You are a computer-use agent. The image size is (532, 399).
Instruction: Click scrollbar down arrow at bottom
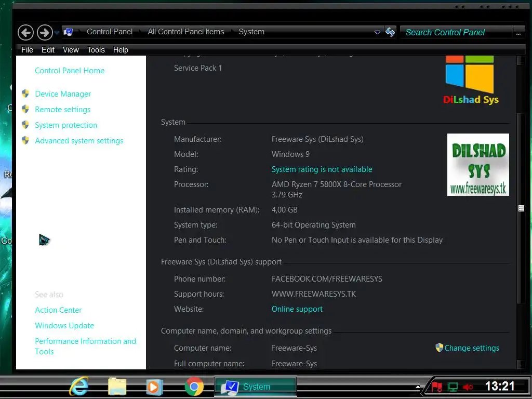click(x=521, y=365)
